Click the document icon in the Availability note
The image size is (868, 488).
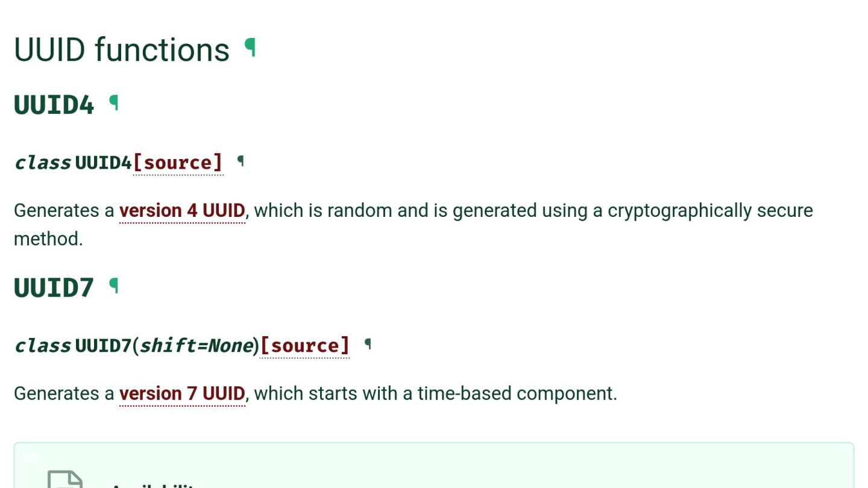coord(65,480)
